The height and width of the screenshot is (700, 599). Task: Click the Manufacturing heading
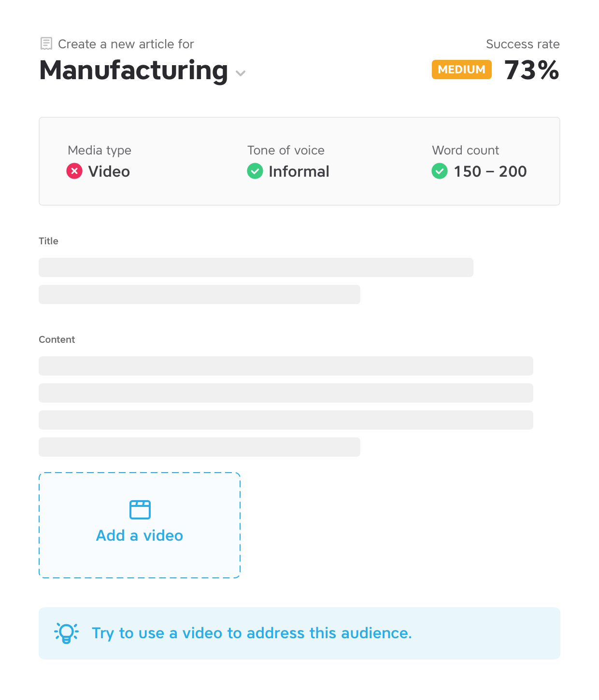[x=134, y=70]
